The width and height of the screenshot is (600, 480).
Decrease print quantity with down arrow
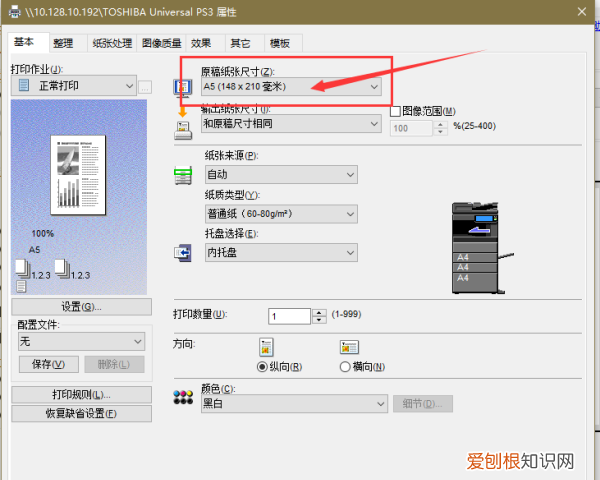point(319,320)
